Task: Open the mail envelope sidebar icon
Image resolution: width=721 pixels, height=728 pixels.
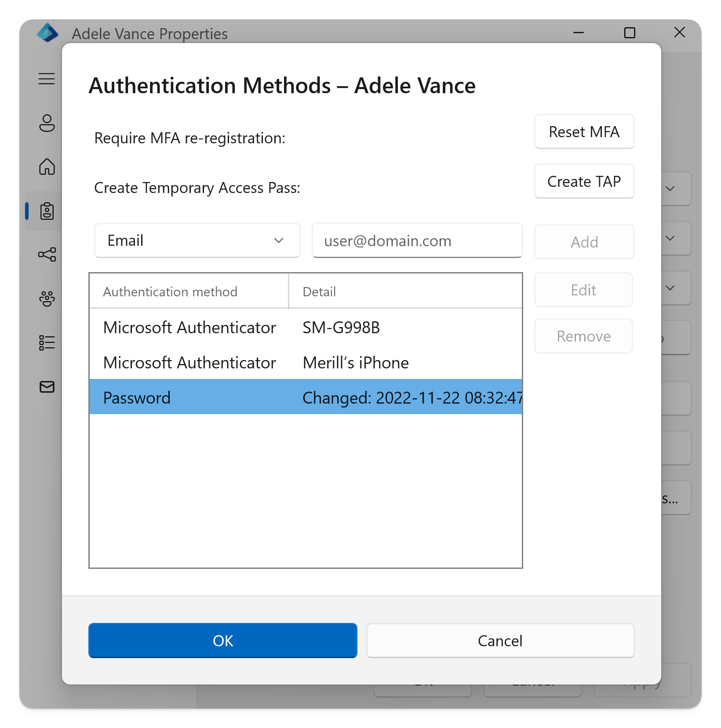Action: (x=47, y=387)
